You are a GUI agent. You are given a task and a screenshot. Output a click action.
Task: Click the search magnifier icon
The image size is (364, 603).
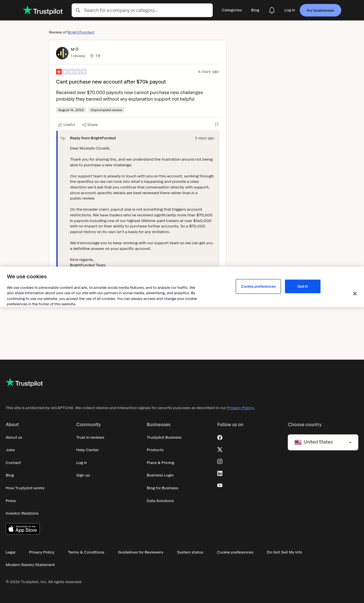[78, 10]
